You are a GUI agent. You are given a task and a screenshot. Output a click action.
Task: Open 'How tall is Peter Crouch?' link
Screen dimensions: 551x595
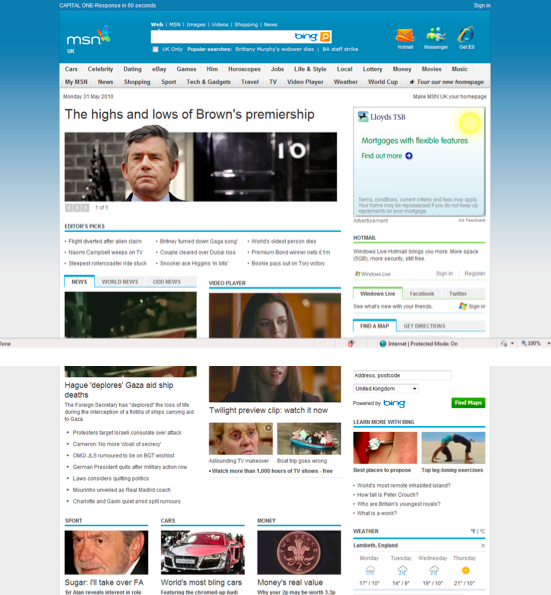(x=388, y=495)
